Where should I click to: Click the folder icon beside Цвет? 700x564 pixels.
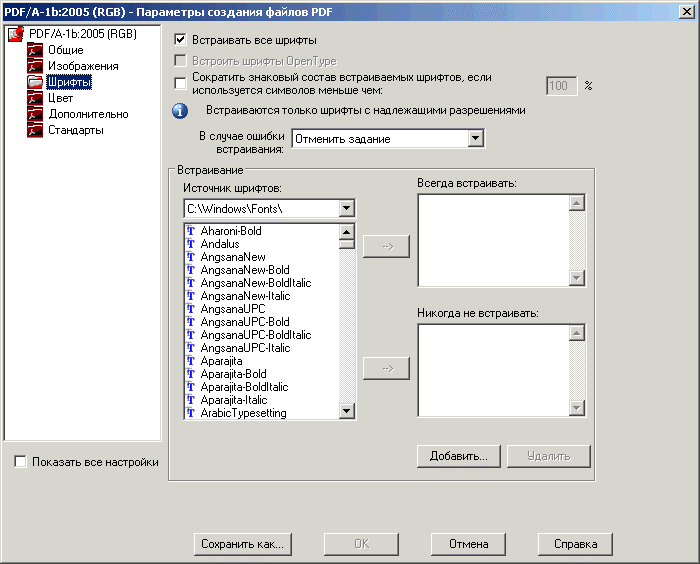(x=35, y=98)
